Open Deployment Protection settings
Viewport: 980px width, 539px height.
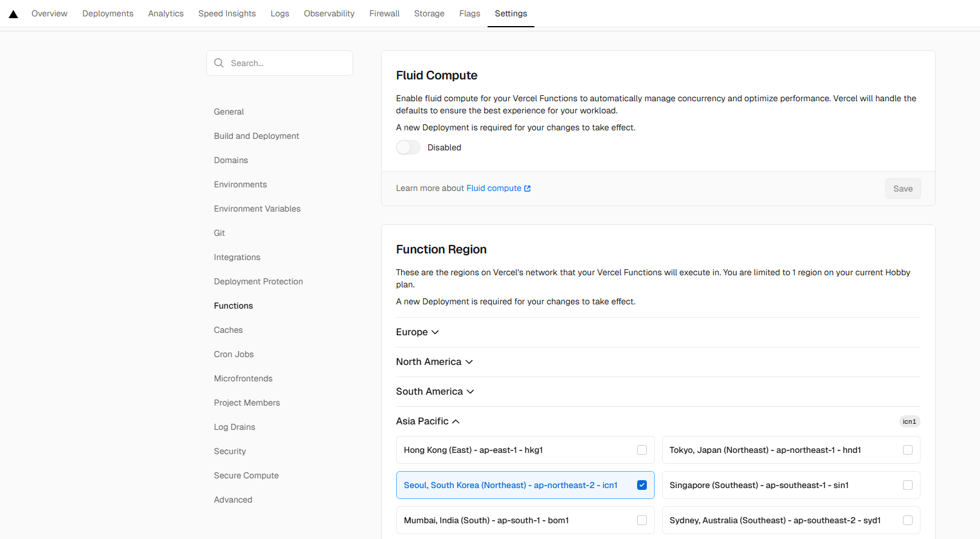coord(259,281)
